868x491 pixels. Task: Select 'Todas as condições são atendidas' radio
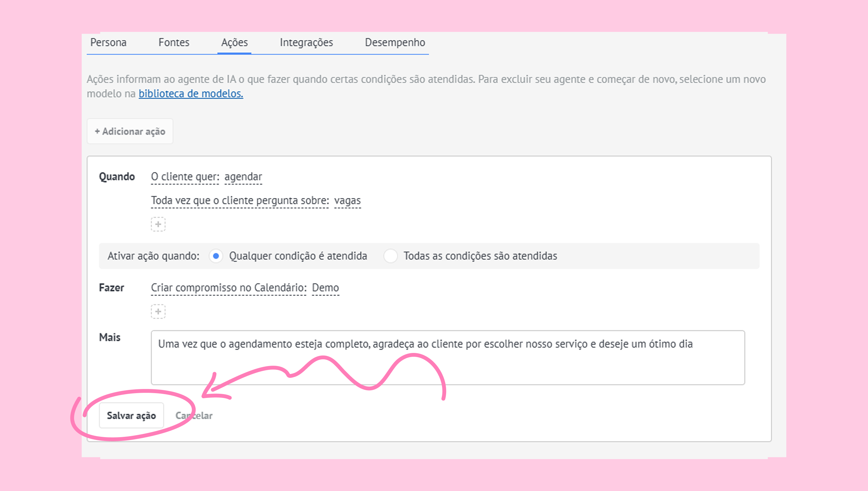pos(391,256)
